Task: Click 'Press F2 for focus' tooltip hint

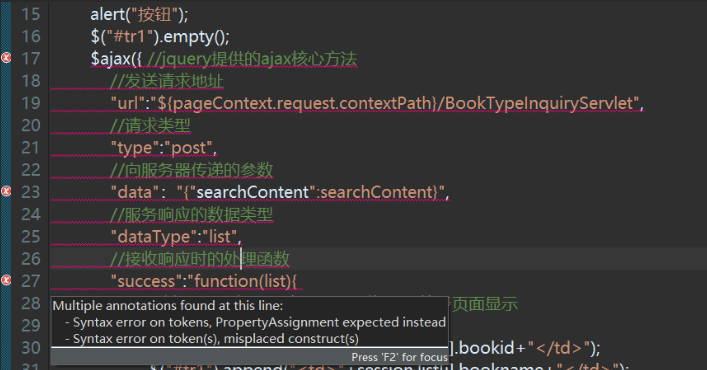Action: pyautogui.click(x=399, y=357)
